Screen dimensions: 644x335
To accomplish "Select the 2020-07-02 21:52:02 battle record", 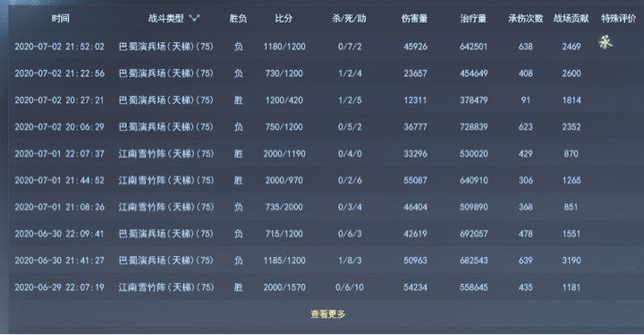I will coord(326,47).
